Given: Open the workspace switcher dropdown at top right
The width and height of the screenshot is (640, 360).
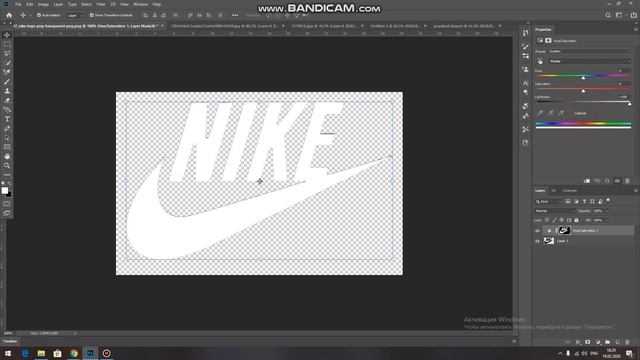Looking at the screenshot, I should [x=620, y=15].
